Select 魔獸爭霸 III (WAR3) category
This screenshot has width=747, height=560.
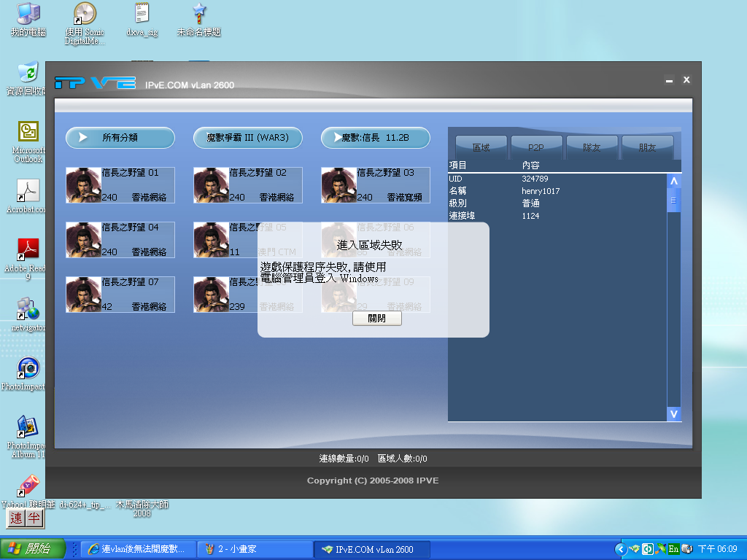248,138
